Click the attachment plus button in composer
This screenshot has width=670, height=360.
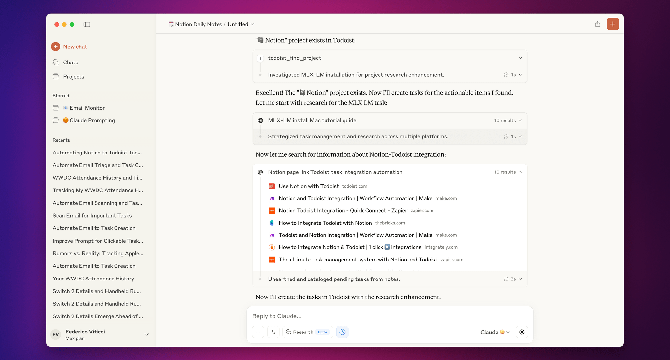[258, 332]
